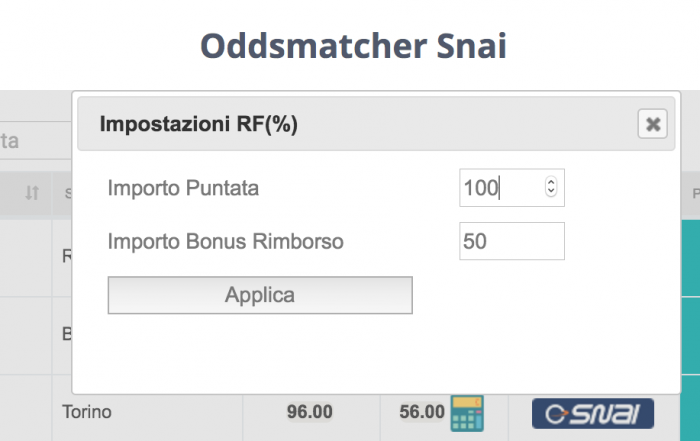This screenshot has height=441, width=700.
Task: Increase Importo Puntata with the up arrow
Action: point(551,183)
